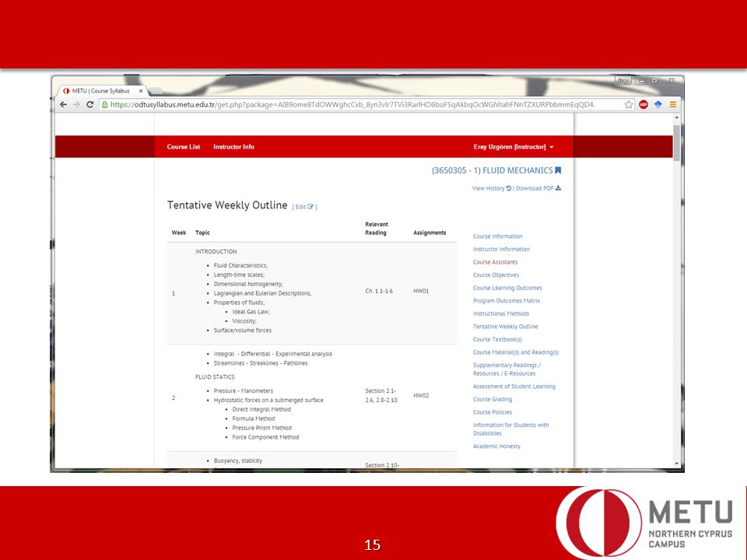
Task: Reload the page with refresh icon
Action: (89, 104)
